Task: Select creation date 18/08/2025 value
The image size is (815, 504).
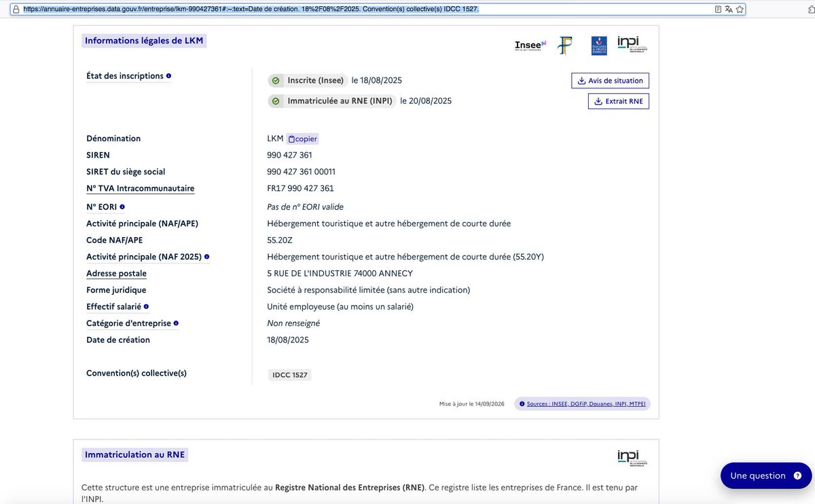Action: tap(288, 340)
